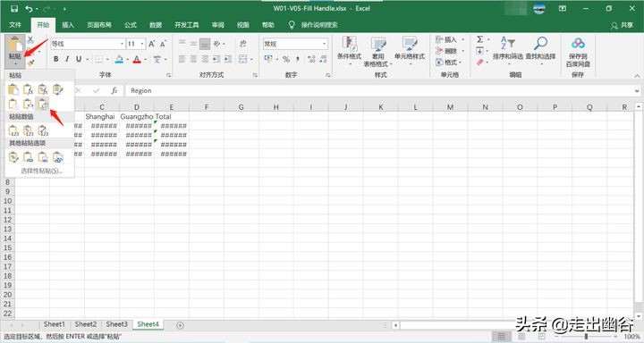Open the font name dropdown

[x=122, y=44]
